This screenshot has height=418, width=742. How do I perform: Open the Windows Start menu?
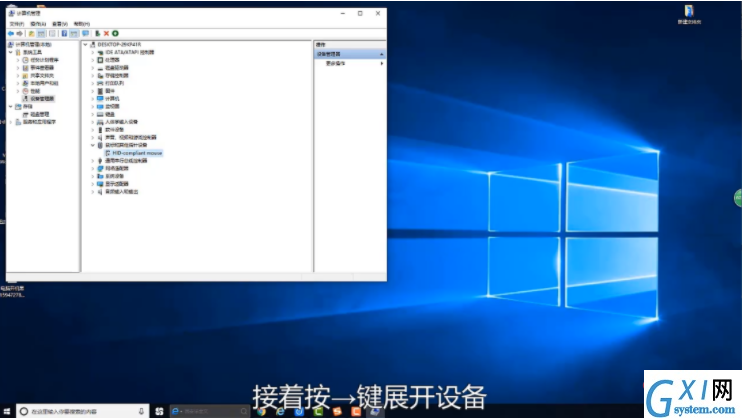click(7, 411)
